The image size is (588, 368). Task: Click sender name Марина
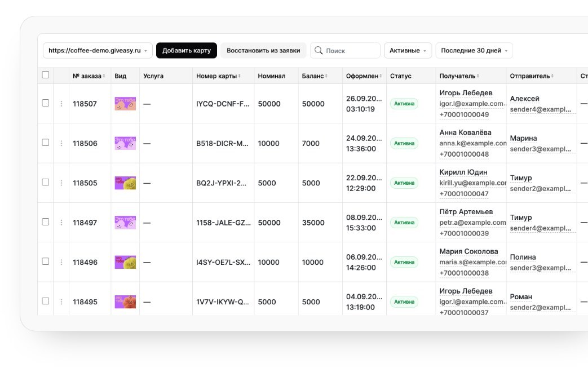click(523, 138)
